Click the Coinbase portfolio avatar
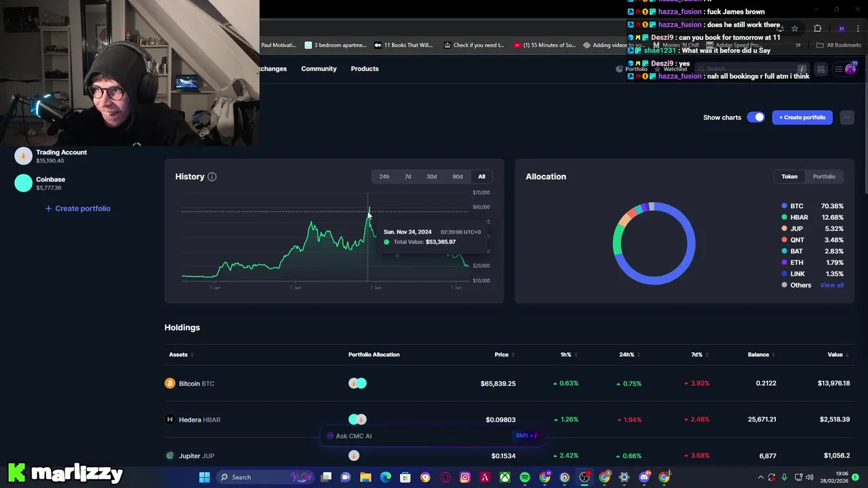Image resolution: width=868 pixels, height=488 pixels. pos(24,183)
